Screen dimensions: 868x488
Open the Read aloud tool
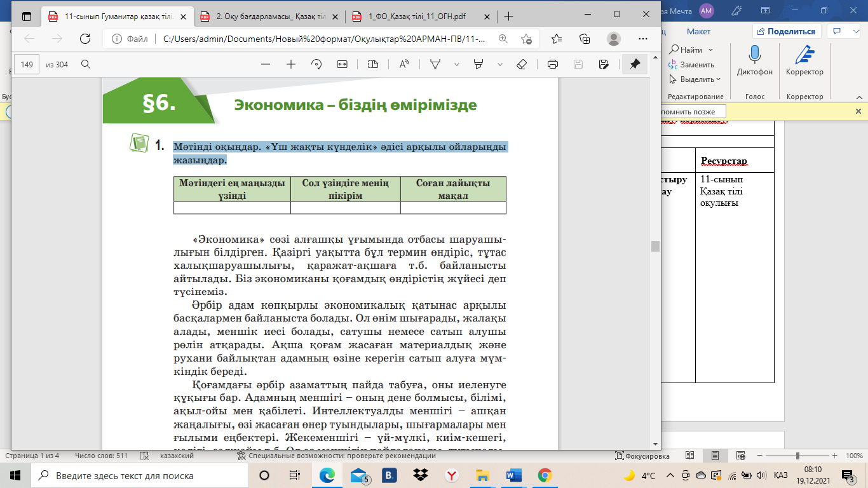click(404, 64)
